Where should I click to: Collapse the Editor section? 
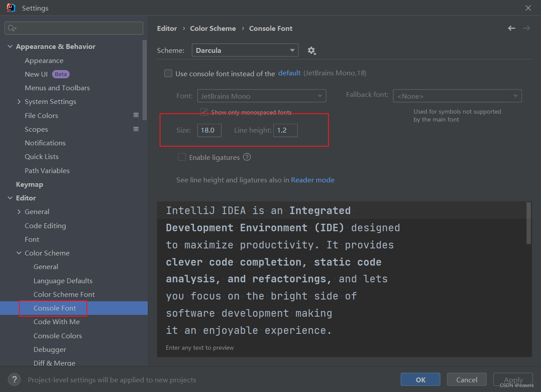10,198
